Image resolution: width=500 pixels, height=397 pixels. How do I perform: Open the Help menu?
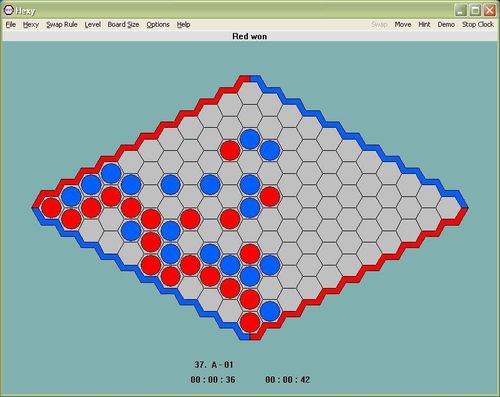point(183,25)
